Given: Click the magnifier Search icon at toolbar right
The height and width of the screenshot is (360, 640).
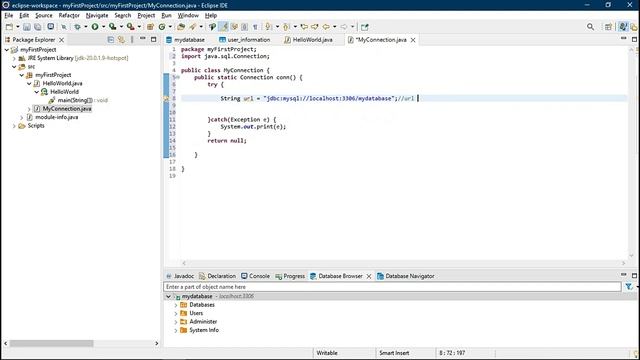Looking at the screenshot, I should [x=590, y=27].
